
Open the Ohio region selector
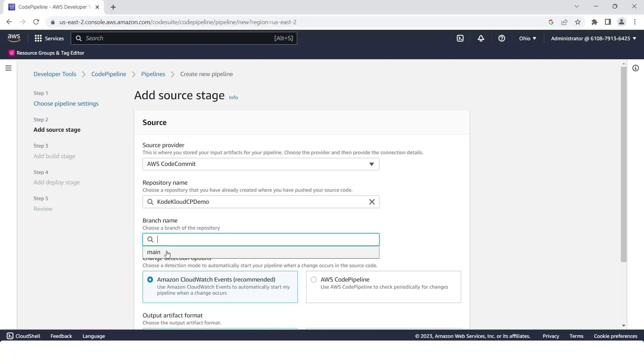tap(527, 39)
